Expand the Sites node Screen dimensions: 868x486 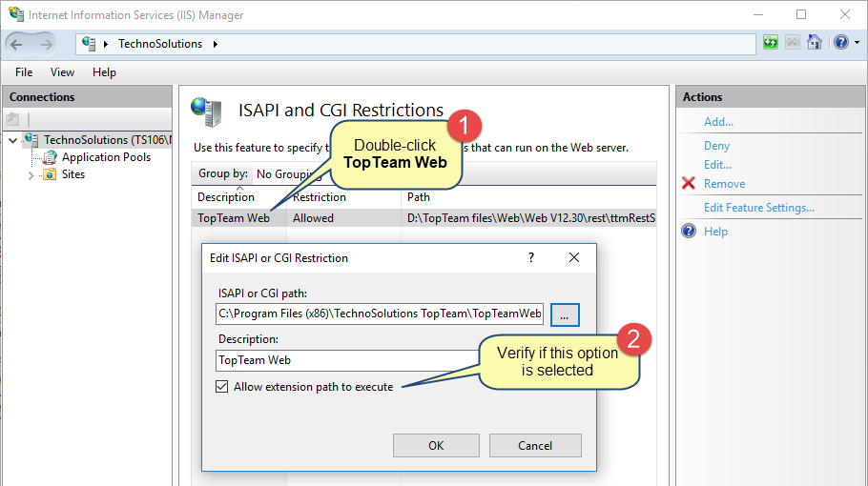coord(31,175)
